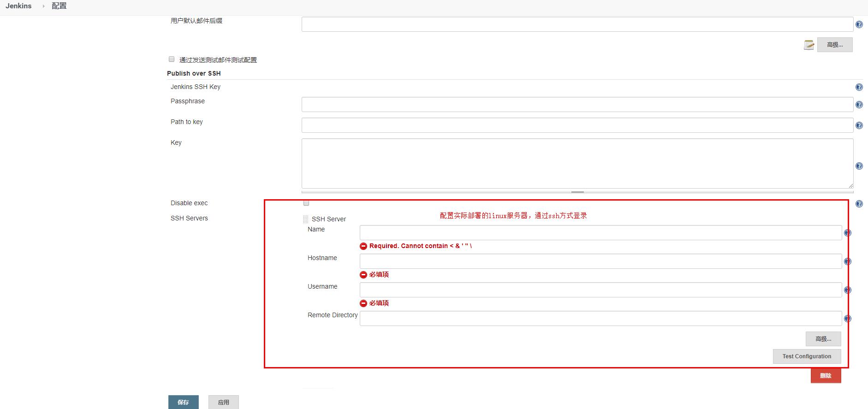This screenshot has width=868, height=409.
Task: Toggle the Disable exec checkbox
Action: coord(306,203)
